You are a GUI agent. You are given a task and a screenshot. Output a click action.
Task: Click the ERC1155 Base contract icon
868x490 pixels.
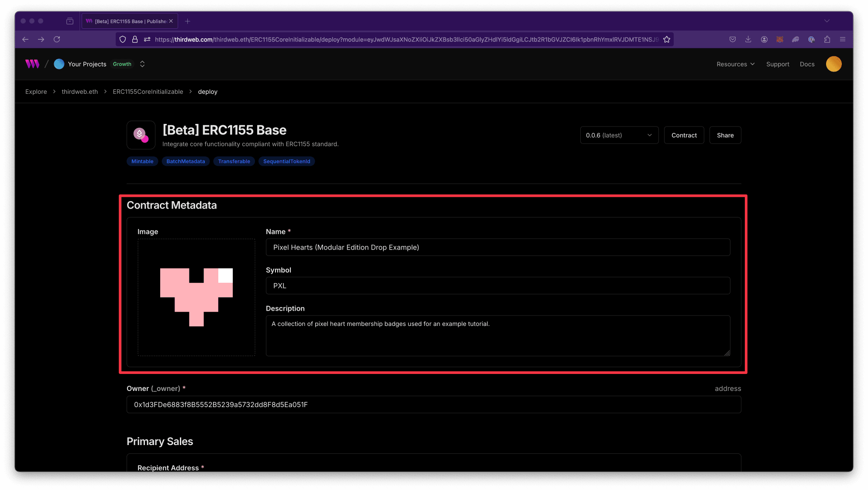[x=141, y=135]
